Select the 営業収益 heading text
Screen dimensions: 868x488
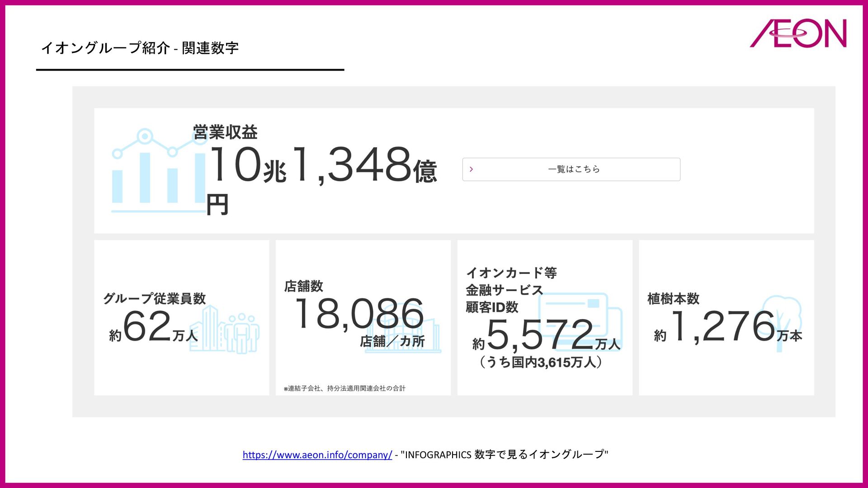point(225,132)
